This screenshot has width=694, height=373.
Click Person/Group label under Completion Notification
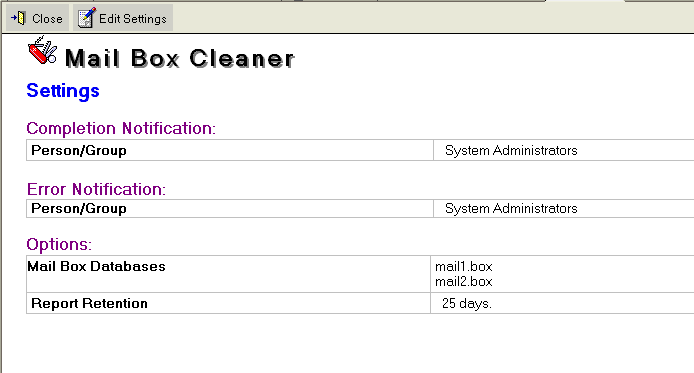click(79, 150)
